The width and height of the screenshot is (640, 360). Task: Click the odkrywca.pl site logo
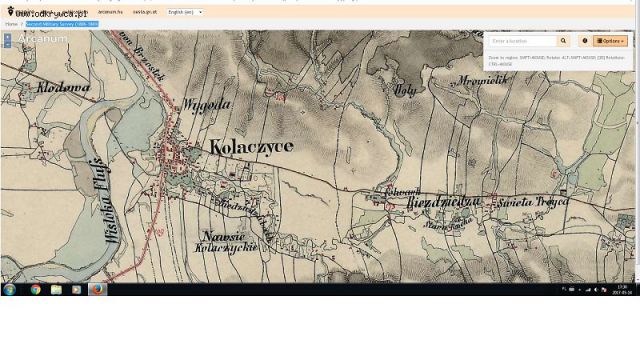(47, 13)
